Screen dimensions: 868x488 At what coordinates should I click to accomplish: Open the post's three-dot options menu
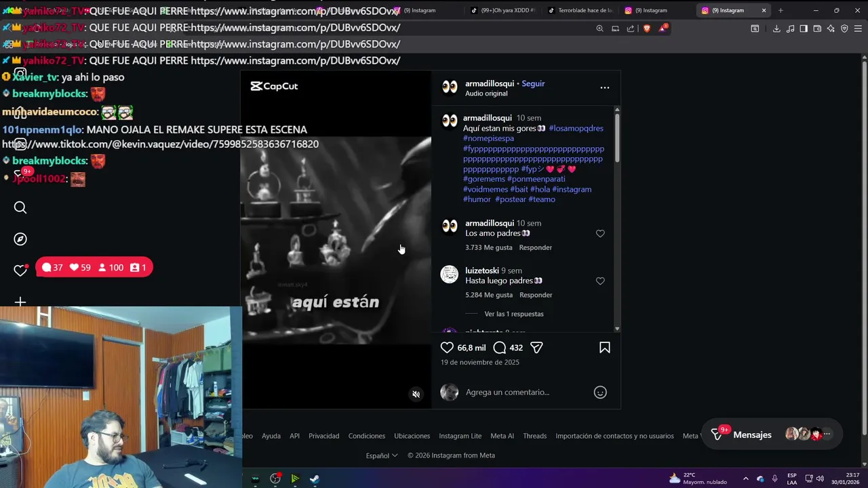[x=605, y=87]
